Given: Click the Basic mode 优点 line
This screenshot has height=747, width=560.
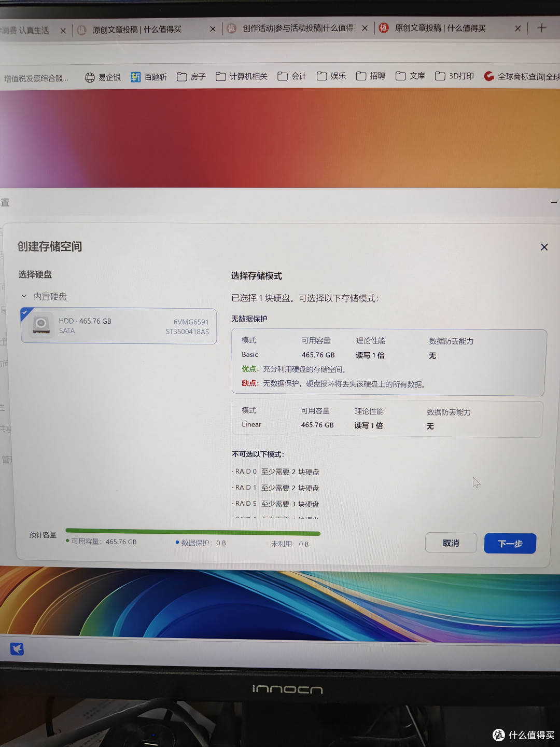Looking at the screenshot, I should [x=294, y=369].
